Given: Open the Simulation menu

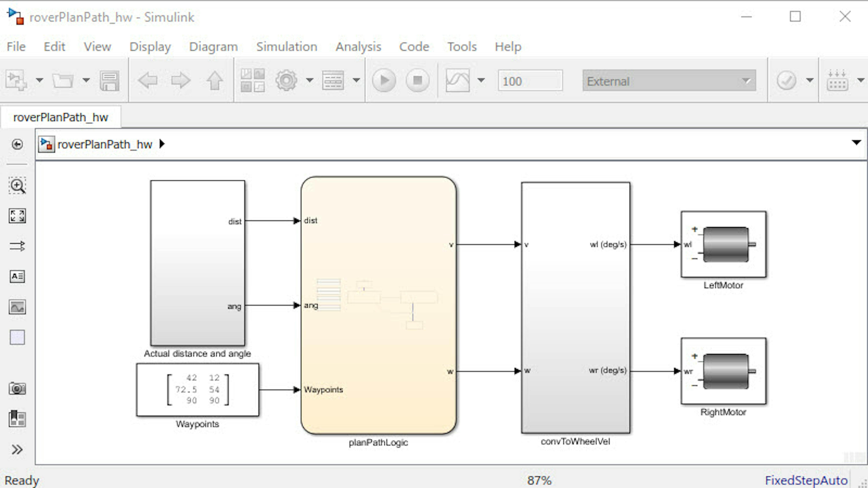Looking at the screenshot, I should [287, 46].
